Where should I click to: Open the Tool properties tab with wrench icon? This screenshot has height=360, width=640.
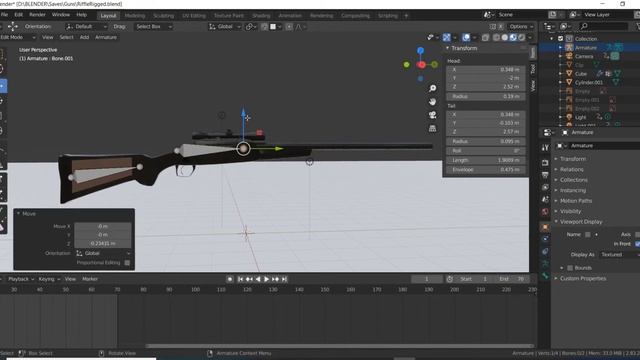click(545, 148)
